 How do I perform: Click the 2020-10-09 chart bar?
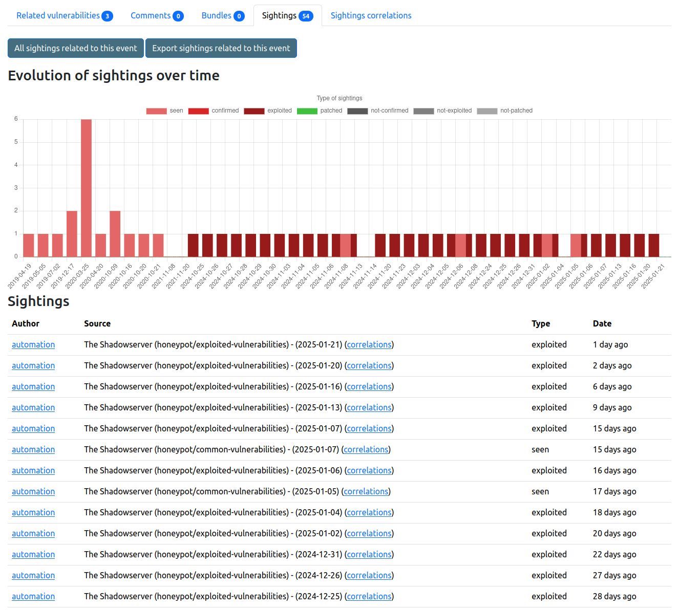coord(115,234)
